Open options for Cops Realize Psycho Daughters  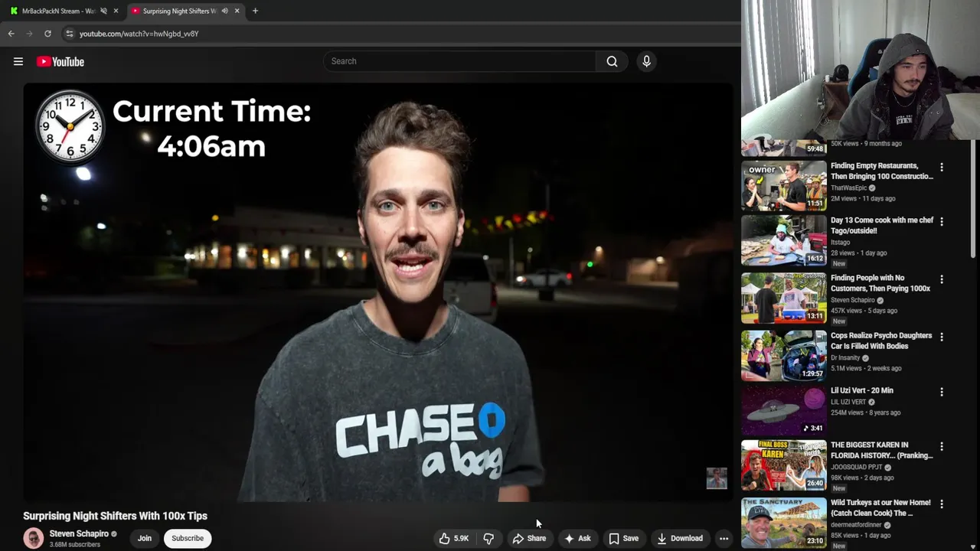point(942,337)
